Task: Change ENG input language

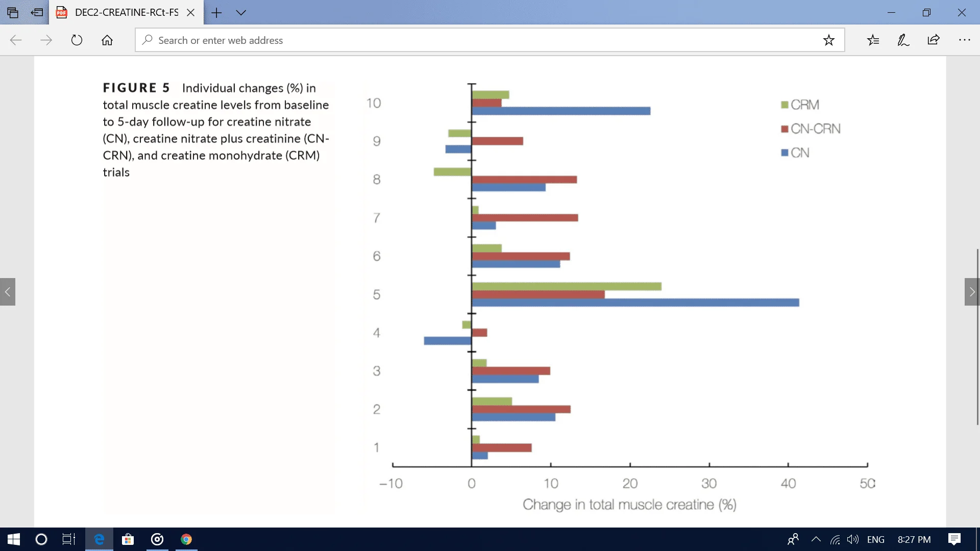Action: (876, 539)
